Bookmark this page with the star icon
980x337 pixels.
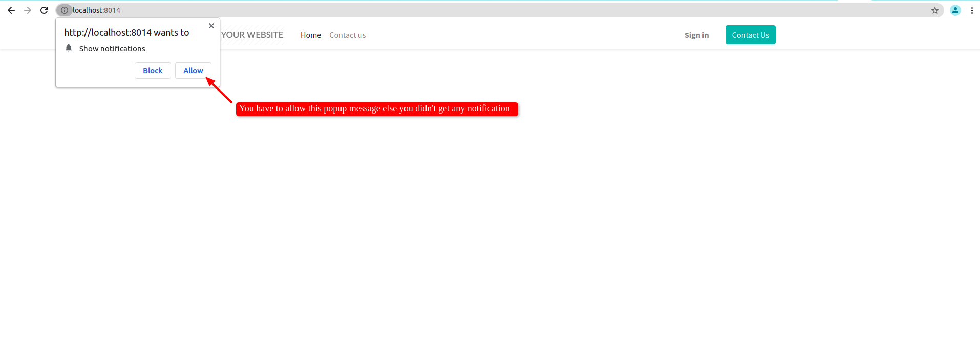coord(935,10)
